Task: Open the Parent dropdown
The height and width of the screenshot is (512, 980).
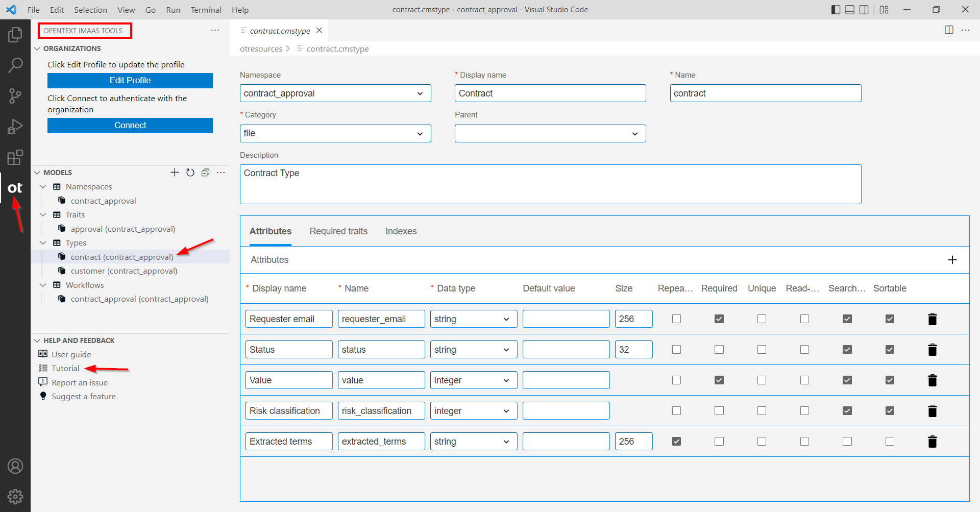Action: click(550, 134)
